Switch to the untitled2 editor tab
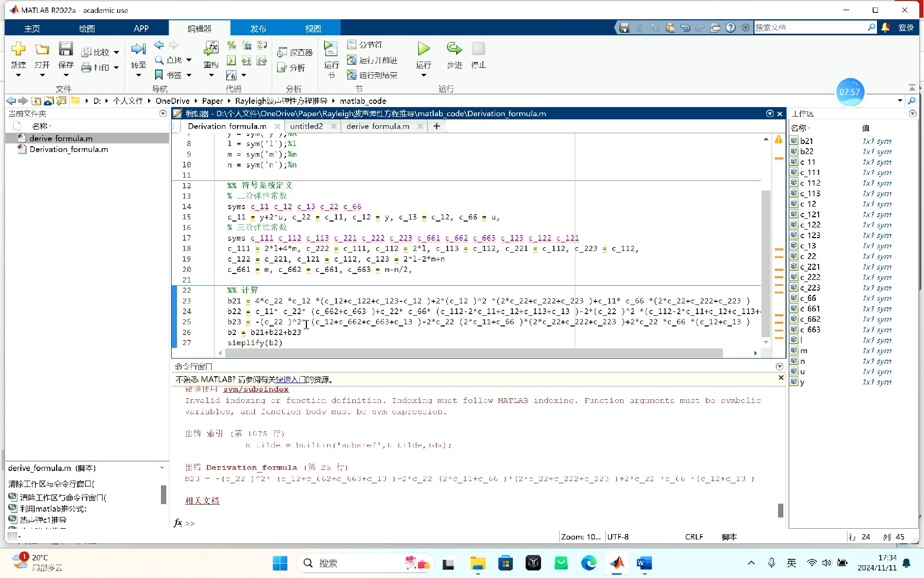This screenshot has width=924, height=578. pos(306,126)
